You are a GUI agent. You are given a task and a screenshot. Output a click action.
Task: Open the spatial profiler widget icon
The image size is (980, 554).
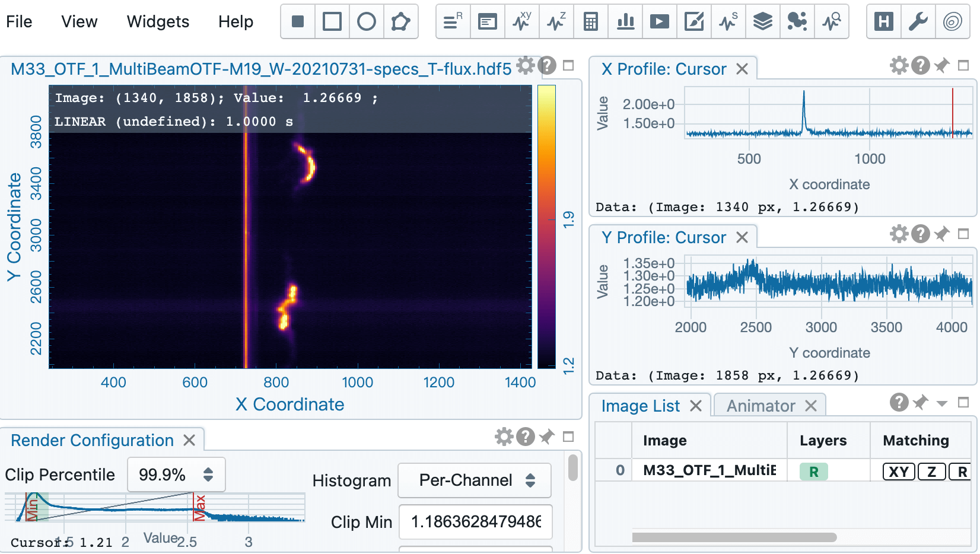click(522, 22)
